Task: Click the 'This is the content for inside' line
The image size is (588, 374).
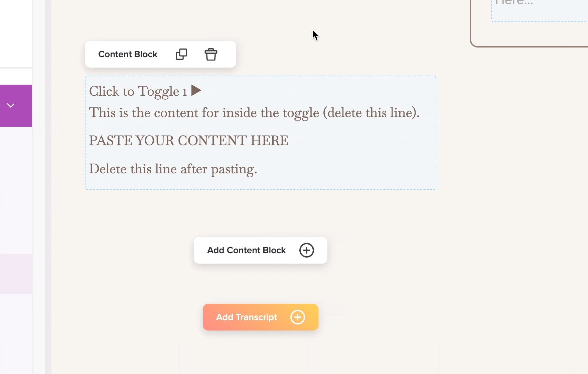Action: point(254,113)
